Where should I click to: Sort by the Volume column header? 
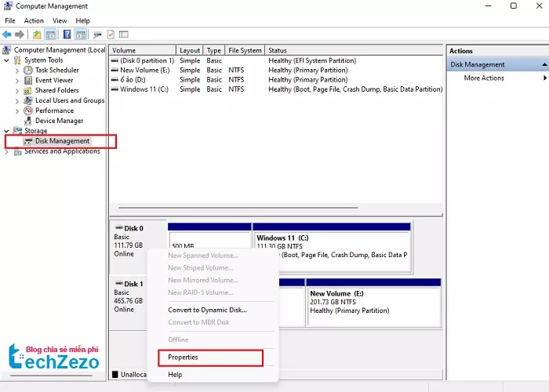click(x=143, y=50)
